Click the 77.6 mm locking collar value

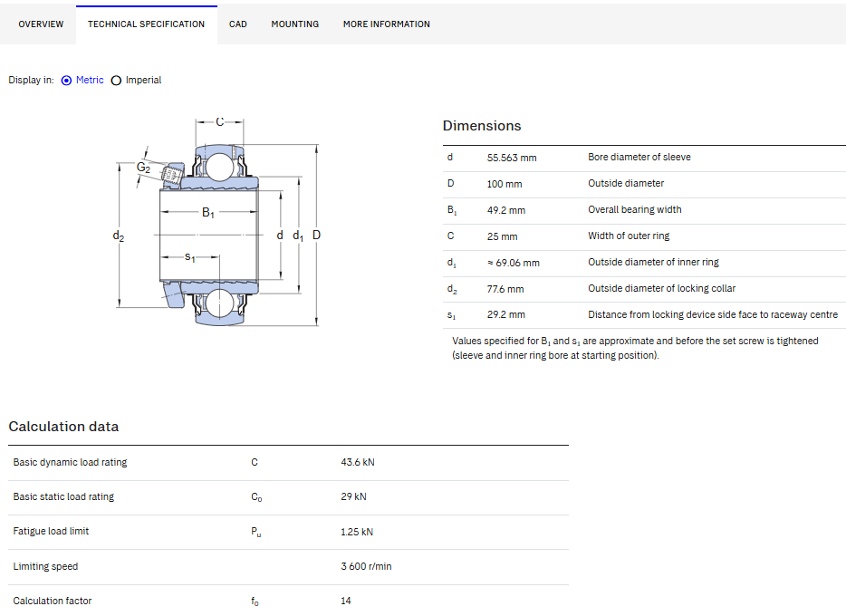[505, 289]
